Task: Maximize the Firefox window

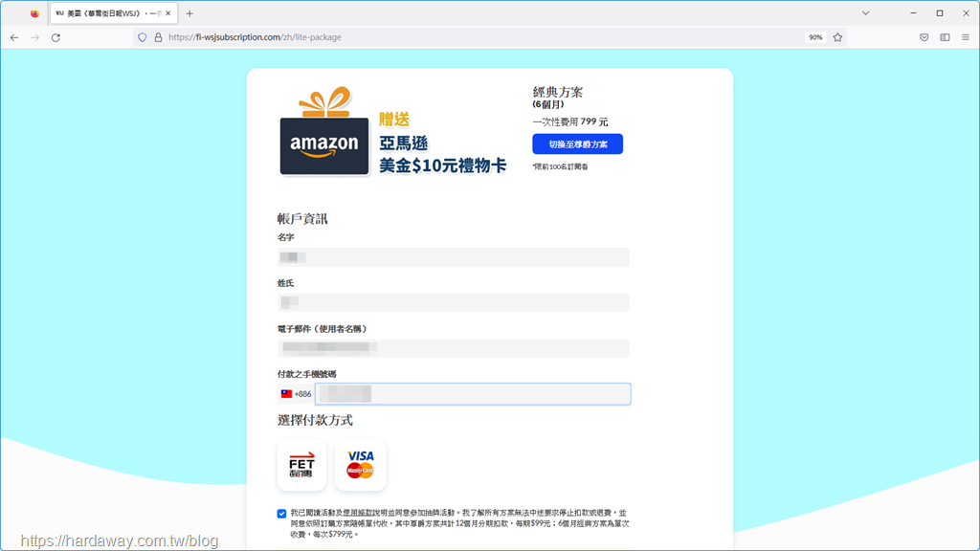Action: (x=940, y=13)
